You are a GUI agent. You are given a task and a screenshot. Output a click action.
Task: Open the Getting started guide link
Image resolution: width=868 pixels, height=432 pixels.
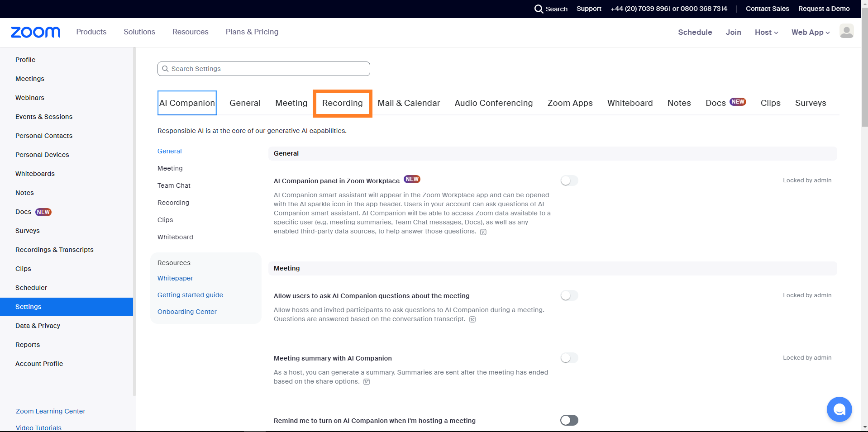tap(190, 295)
